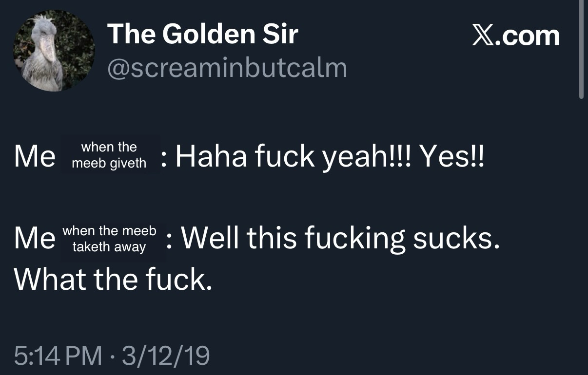Click the word 'Yes!!' in the tweet
The image size is (588, 375).
tap(452, 156)
